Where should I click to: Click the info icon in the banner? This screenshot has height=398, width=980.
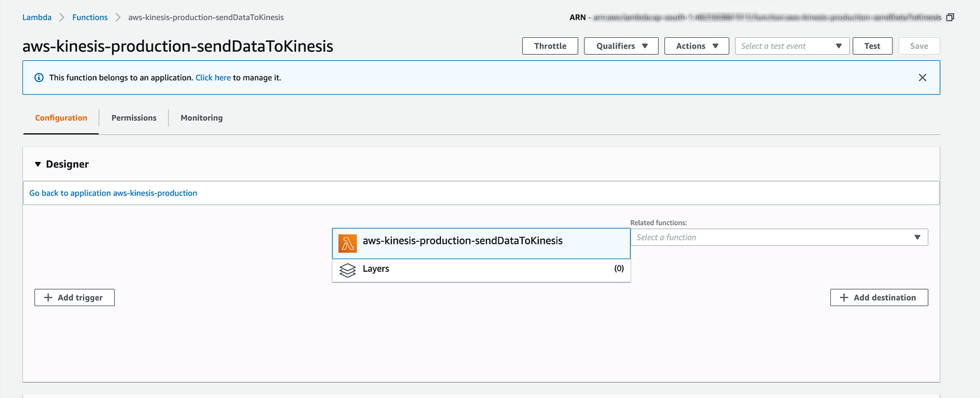[39, 78]
